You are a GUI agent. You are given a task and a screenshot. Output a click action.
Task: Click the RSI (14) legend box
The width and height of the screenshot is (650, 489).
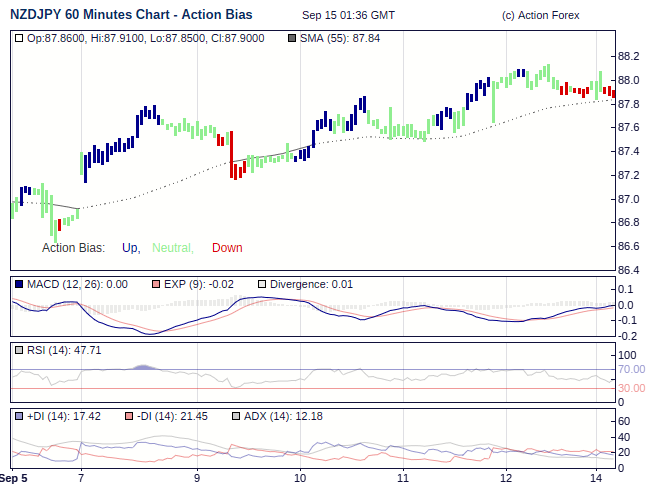point(20,350)
